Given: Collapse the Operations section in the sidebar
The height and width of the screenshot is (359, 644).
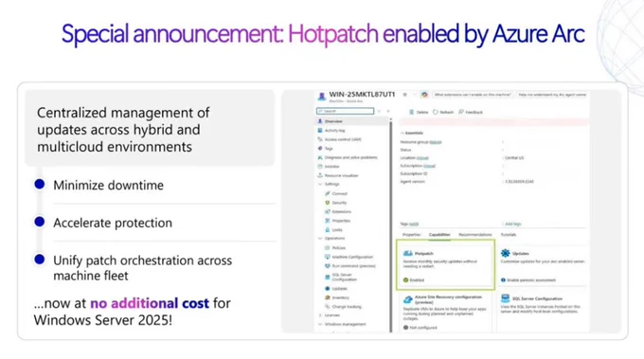Looking at the screenshot, I should [x=320, y=239].
